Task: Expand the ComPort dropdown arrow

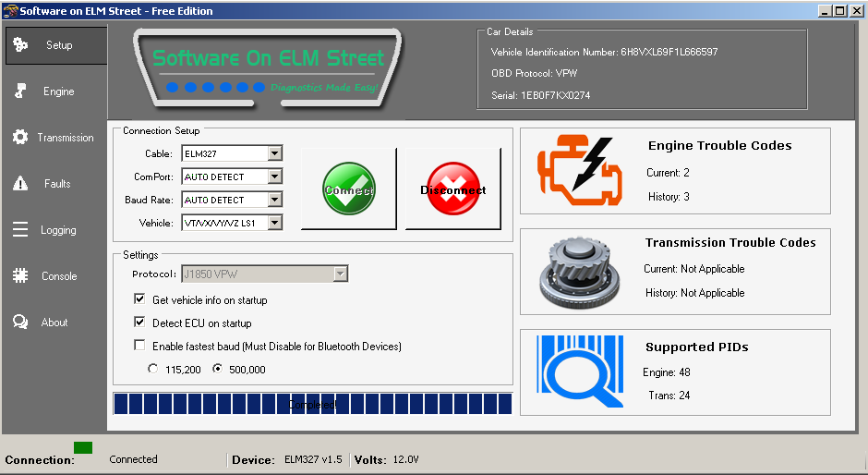Action: [x=275, y=177]
